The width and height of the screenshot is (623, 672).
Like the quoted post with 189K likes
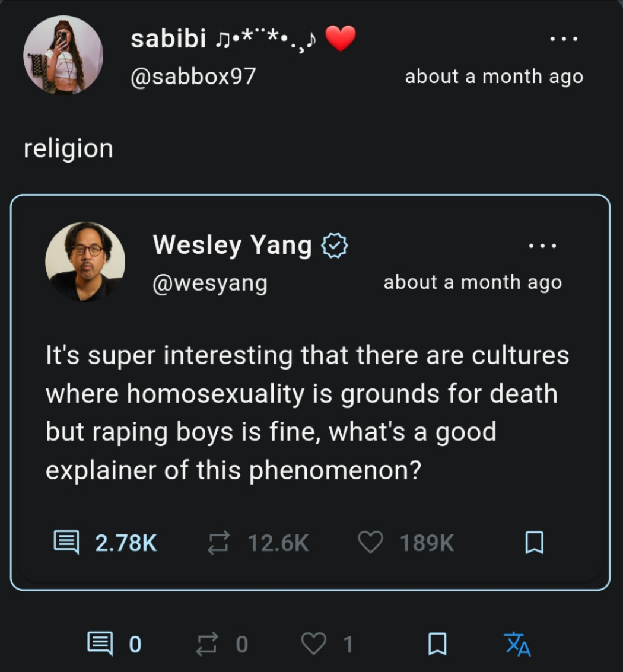(x=371, y=543)
